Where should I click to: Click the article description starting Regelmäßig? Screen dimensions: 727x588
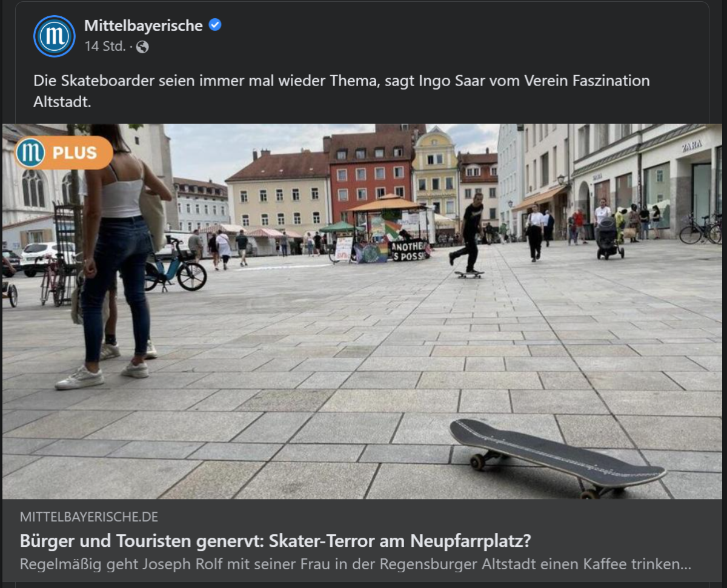pyautogui.click(x=356, y=564)
